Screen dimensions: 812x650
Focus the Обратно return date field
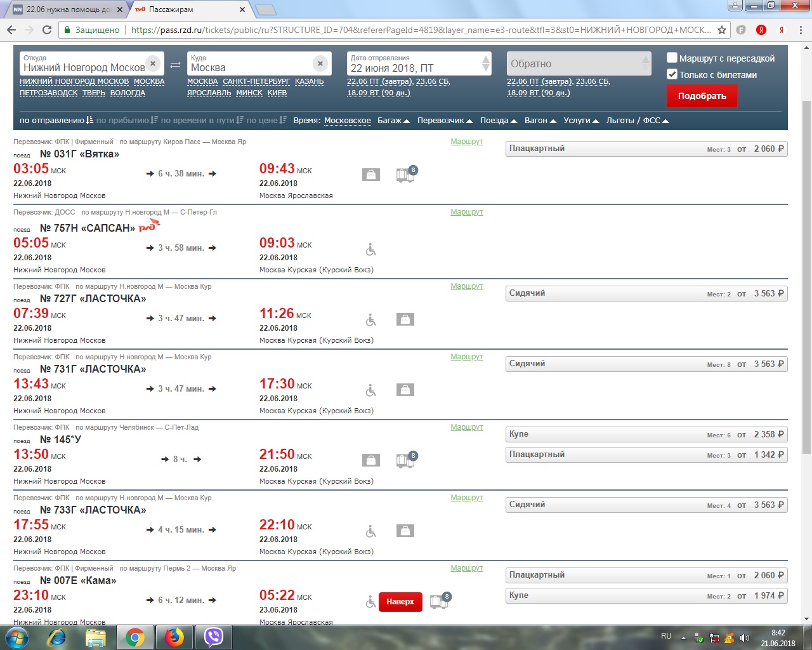(x=579, y=63)
